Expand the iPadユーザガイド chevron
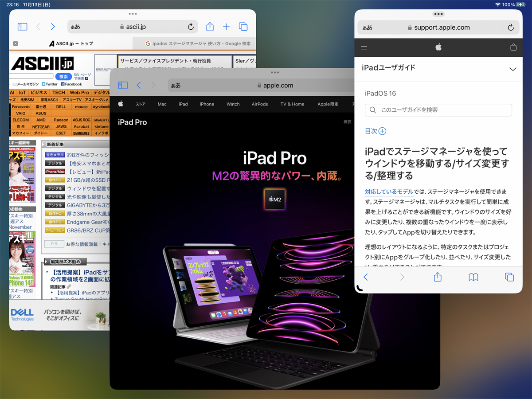 tap(513, 69)
